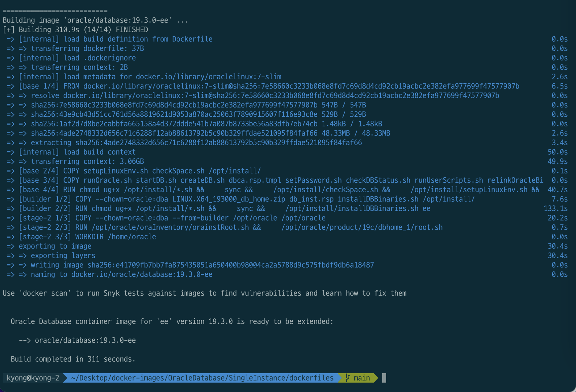576x392 pixels.
Task: Click '[base 4/4] RUN chmod ug+x' line
Action: 273,190
